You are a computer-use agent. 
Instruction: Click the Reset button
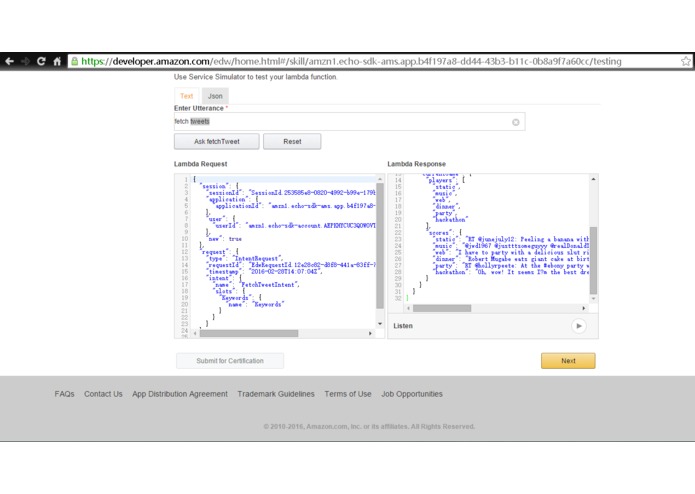(292, 141)
